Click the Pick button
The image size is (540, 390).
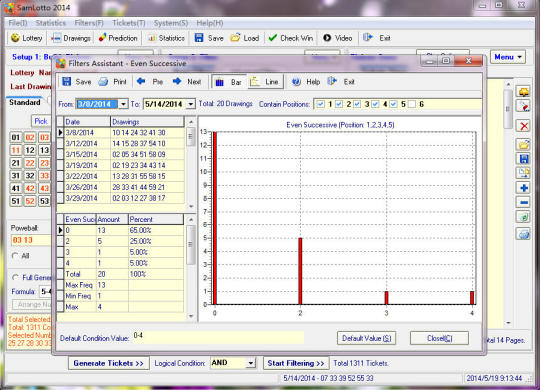(x=41, y=121)
